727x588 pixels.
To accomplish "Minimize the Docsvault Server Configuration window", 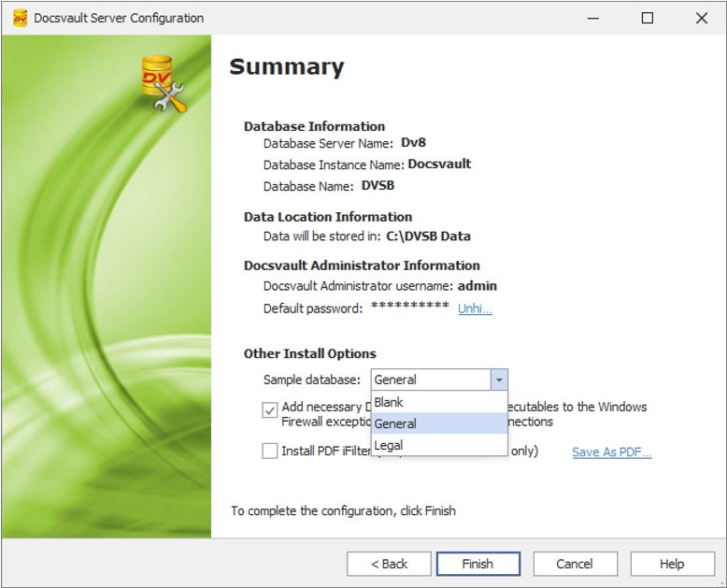I will [593, 18].
